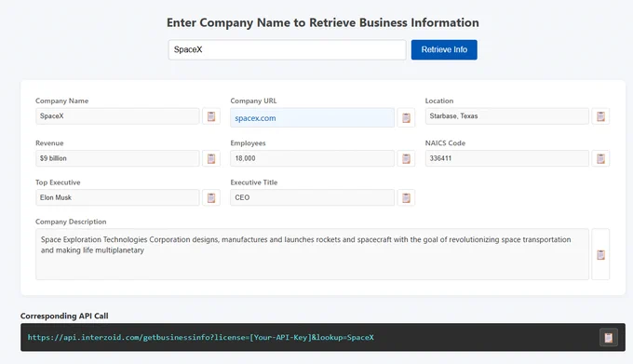The image size is (633, 364).
Task: Copy the Company Name value SpaceX
Action: (211, 116)
